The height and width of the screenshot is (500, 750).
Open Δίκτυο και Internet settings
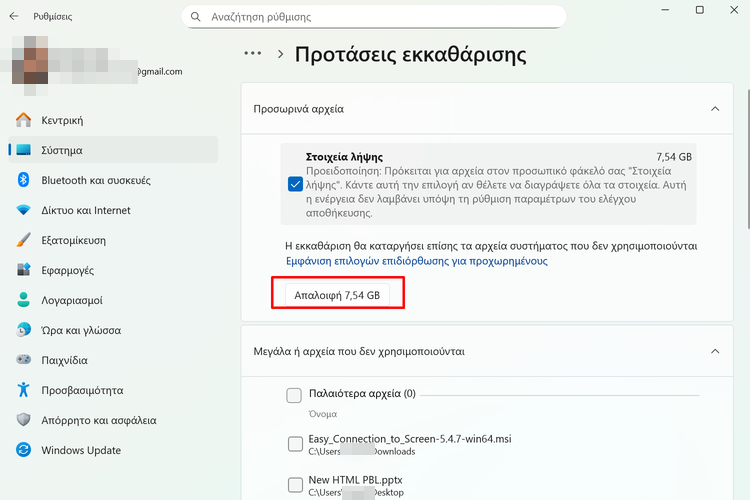(85, 210)
